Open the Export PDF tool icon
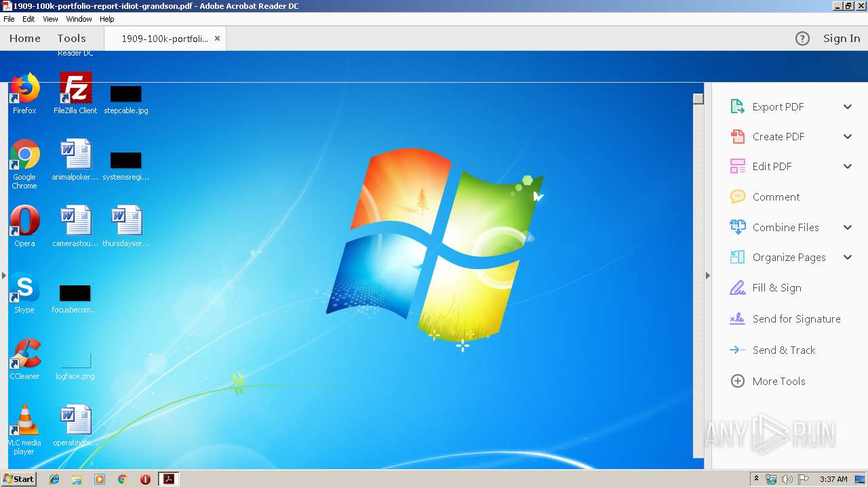The width and height of the screenshot is (868, 488). [x=737, y=106]
